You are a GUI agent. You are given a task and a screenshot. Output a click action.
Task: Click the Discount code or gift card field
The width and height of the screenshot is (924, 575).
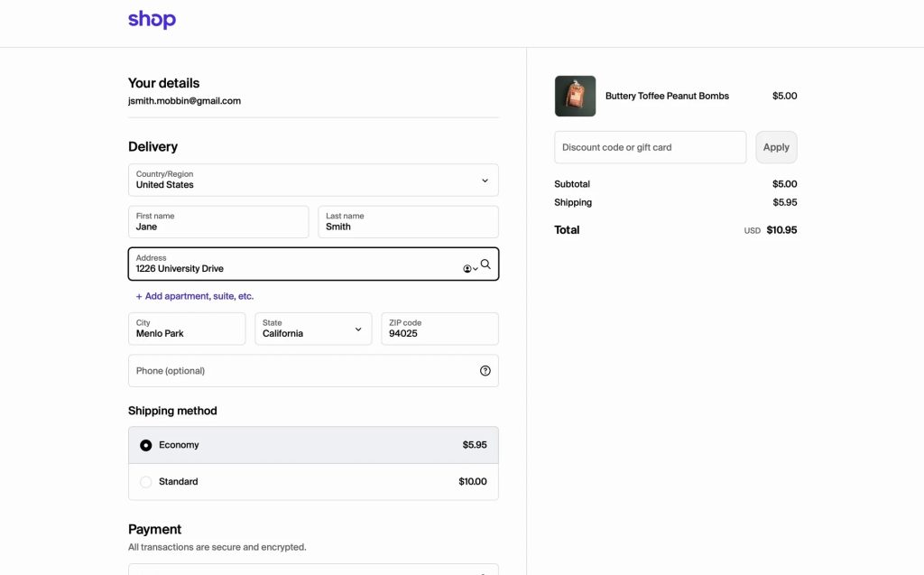[650, 147]
